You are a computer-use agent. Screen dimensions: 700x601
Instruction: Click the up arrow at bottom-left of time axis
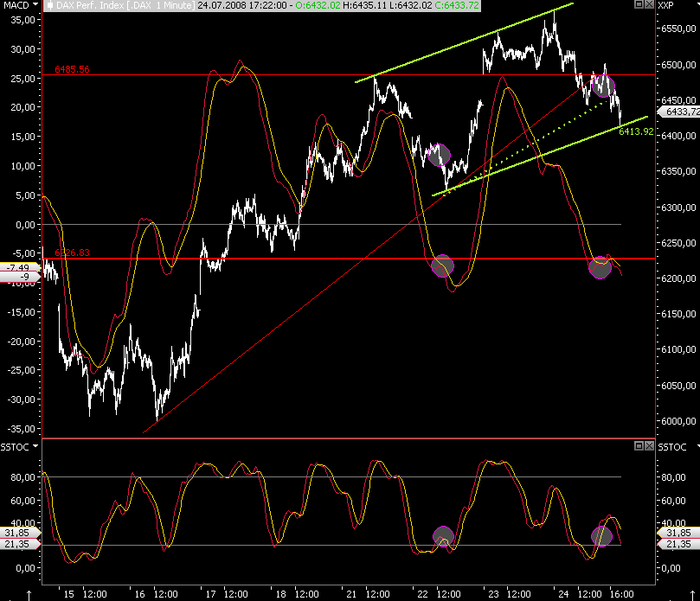[x=29, y=595]
